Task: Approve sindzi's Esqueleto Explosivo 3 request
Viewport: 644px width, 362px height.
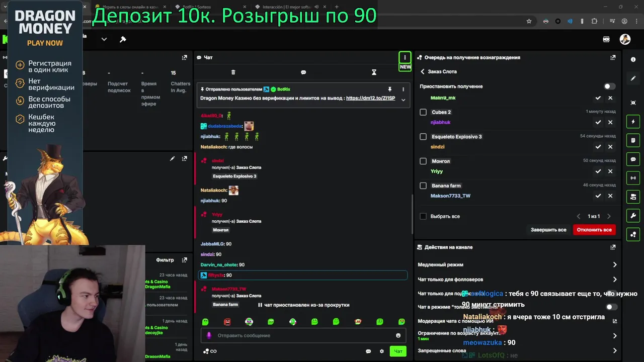Action: pos(598,147)
